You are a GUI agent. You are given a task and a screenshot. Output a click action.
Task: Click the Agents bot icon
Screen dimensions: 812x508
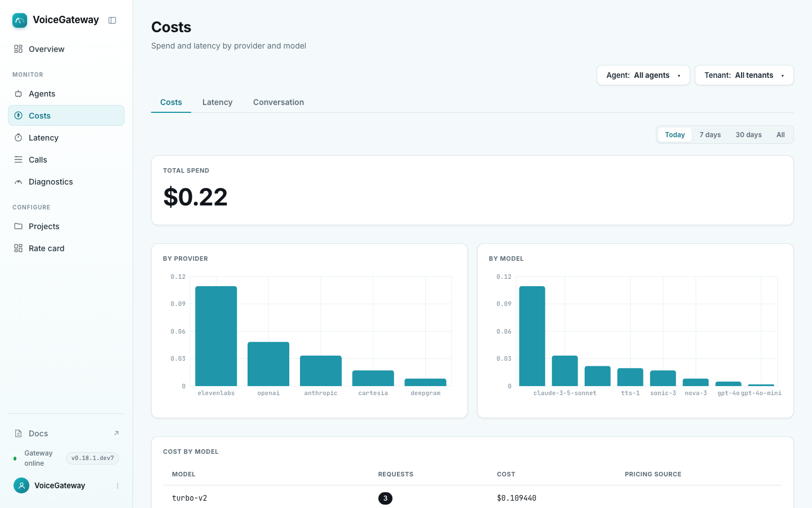18,94
